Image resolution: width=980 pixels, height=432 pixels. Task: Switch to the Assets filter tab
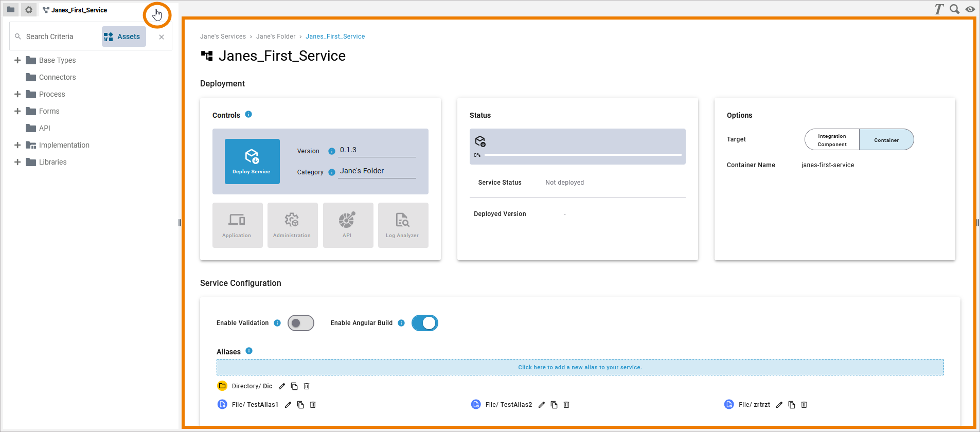pyautogui.click(x=124, y=37)
